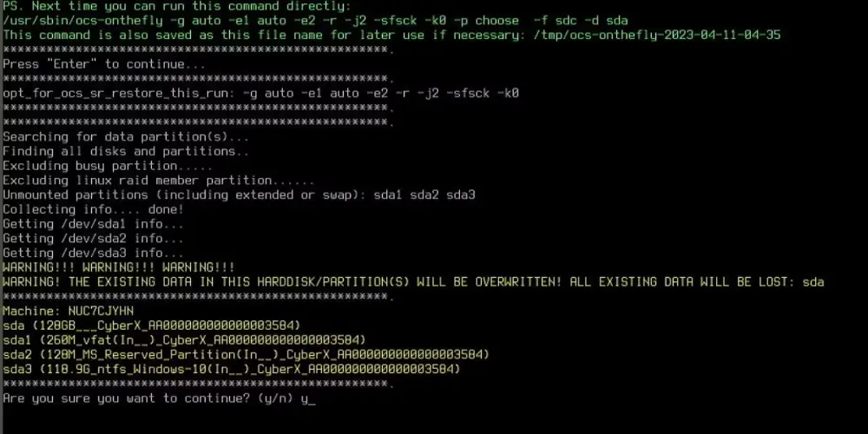Image resolution: width=868 pixels, height=434 pixels.
Task: Click the Machine: NUC7CJYHN line
Action: pyautogui.click(x=68, y=311)
